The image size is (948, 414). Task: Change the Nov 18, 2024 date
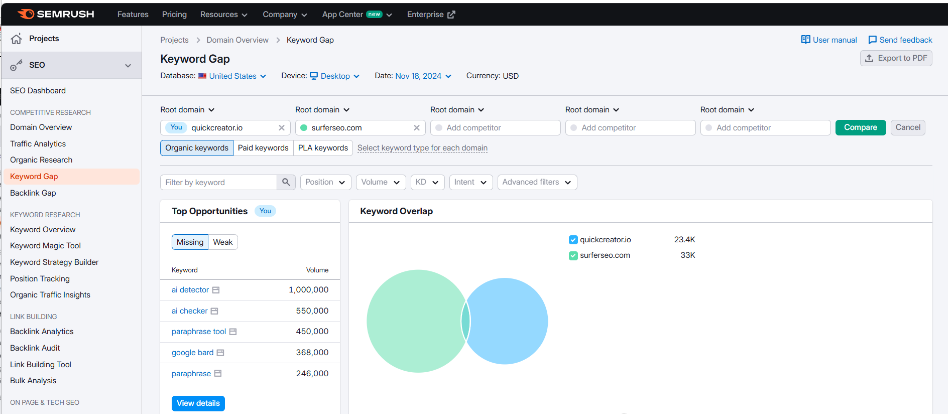423,76
